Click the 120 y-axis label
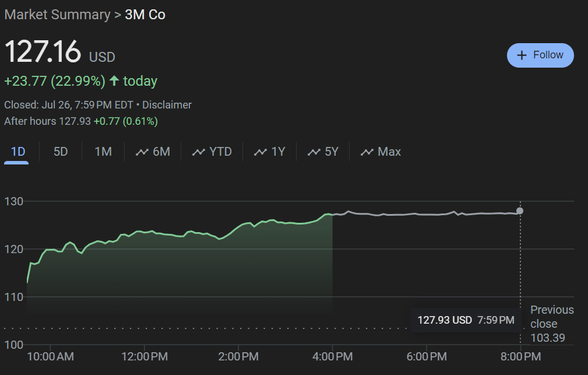The height and width of the screenshot is (375, 588). coord(14,249)
